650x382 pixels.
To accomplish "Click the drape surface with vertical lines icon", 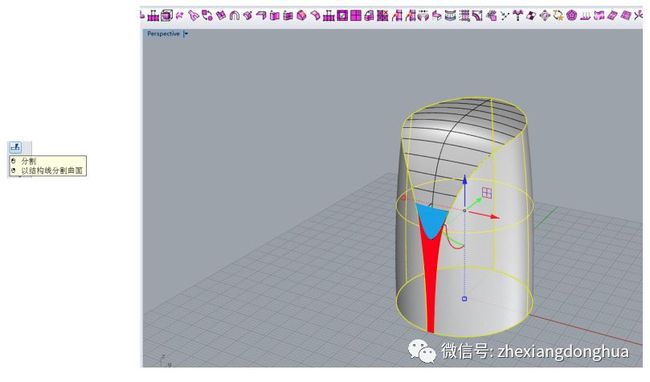I will pos(585,16).
